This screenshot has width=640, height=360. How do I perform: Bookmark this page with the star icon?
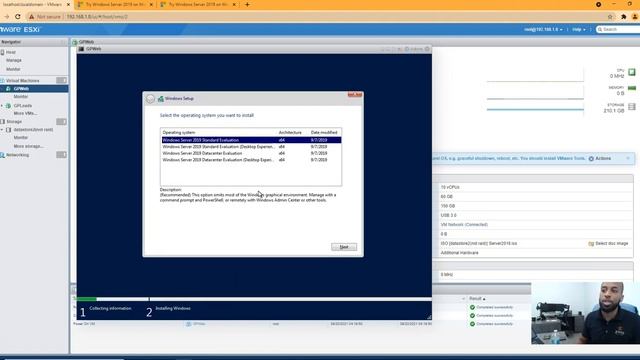pyautogui.click(x=610, y=17)
